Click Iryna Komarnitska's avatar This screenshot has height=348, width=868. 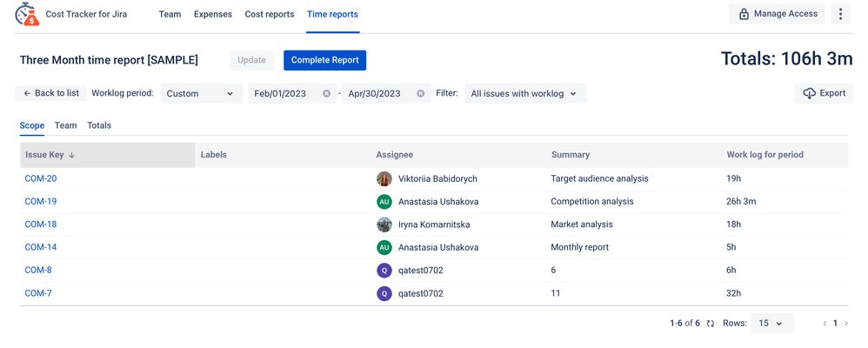(x=384, y=224)
